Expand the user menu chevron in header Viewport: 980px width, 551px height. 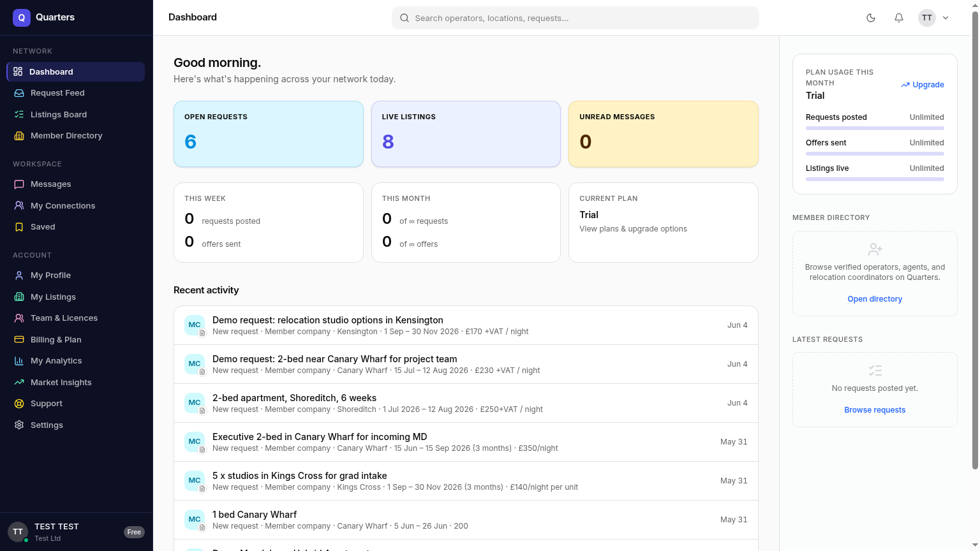click(946, 18)
